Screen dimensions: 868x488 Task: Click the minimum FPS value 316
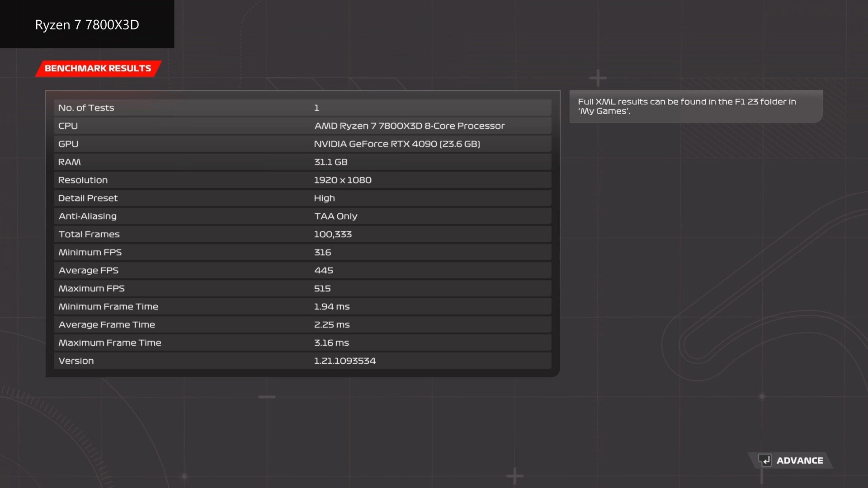tap(322, 253)
